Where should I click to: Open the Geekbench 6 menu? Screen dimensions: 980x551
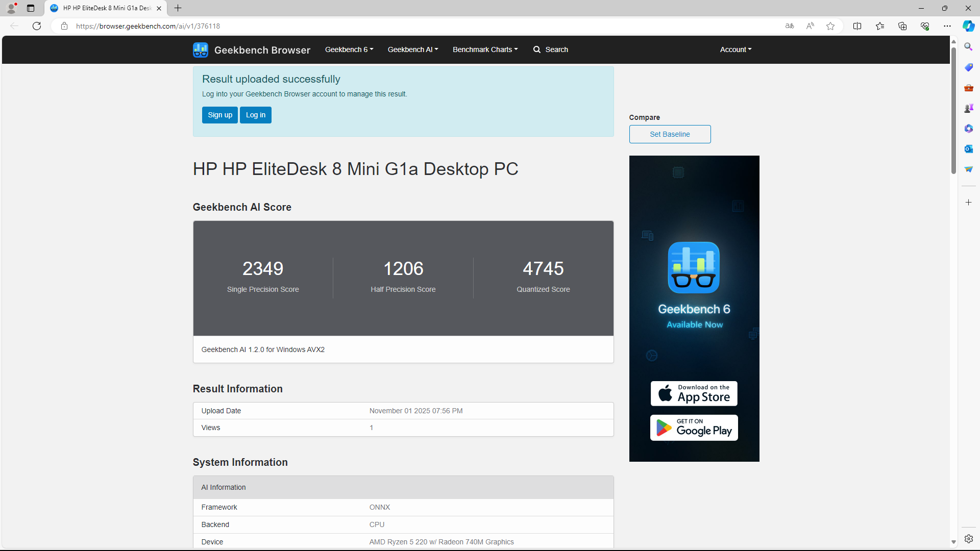point(349,49)
